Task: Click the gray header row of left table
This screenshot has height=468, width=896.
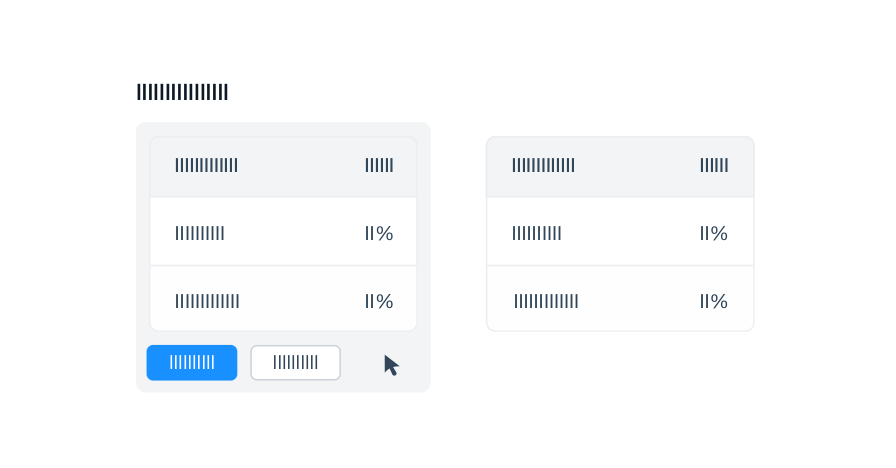Action: pyautogui.click(x=283, y=167)
